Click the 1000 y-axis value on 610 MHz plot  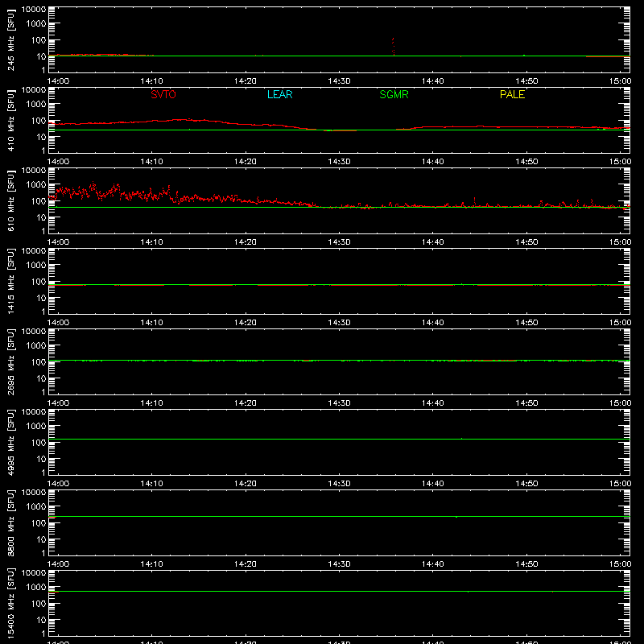[36, 185]
